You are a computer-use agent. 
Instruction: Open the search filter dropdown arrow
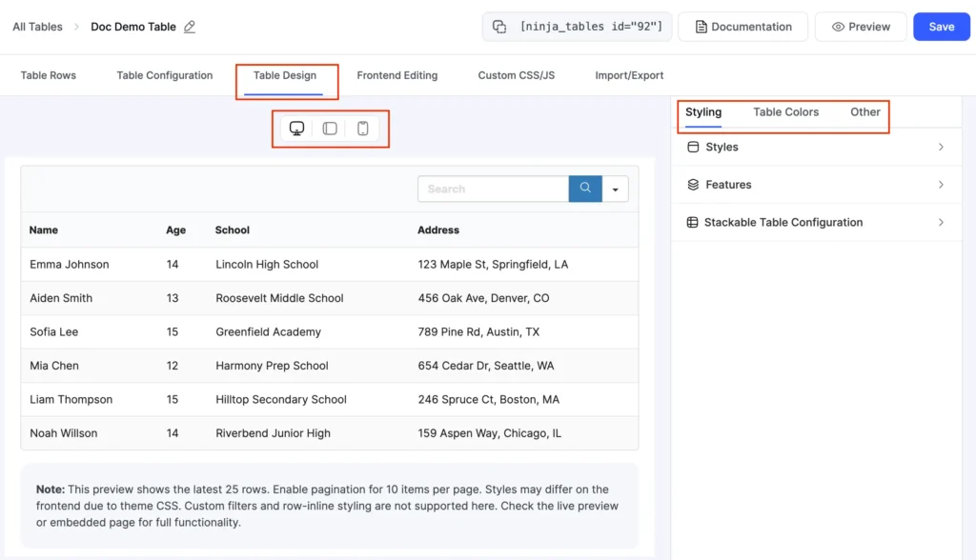point(615,190)
